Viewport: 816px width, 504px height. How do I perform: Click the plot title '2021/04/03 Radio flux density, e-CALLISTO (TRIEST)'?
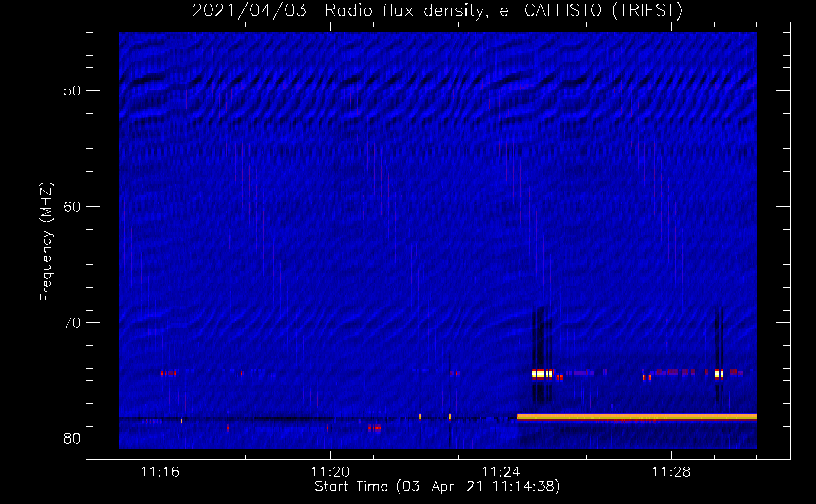pos(437,11)
